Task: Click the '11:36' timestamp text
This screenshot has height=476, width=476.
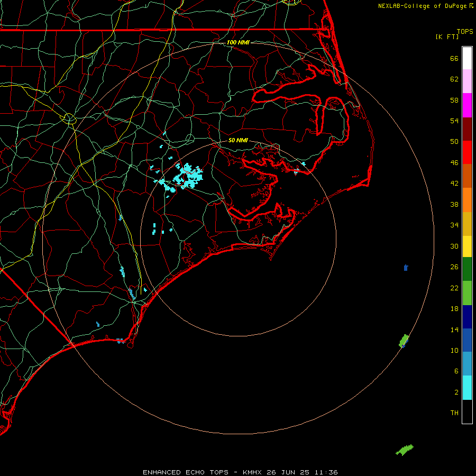Action: coord(325,472)
